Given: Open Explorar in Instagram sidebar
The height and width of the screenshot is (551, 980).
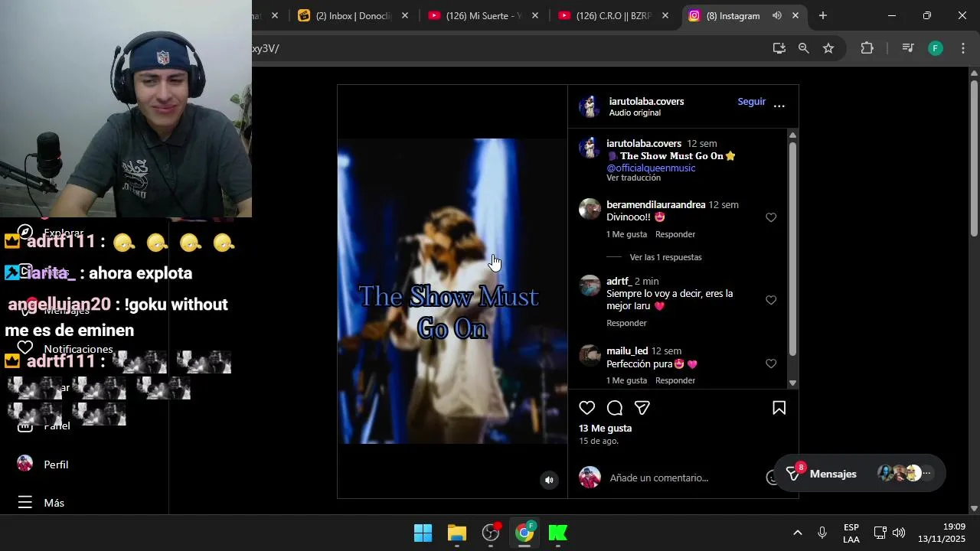Looking at the screenshot, I should pyautogui.click(x=51, y=233).
